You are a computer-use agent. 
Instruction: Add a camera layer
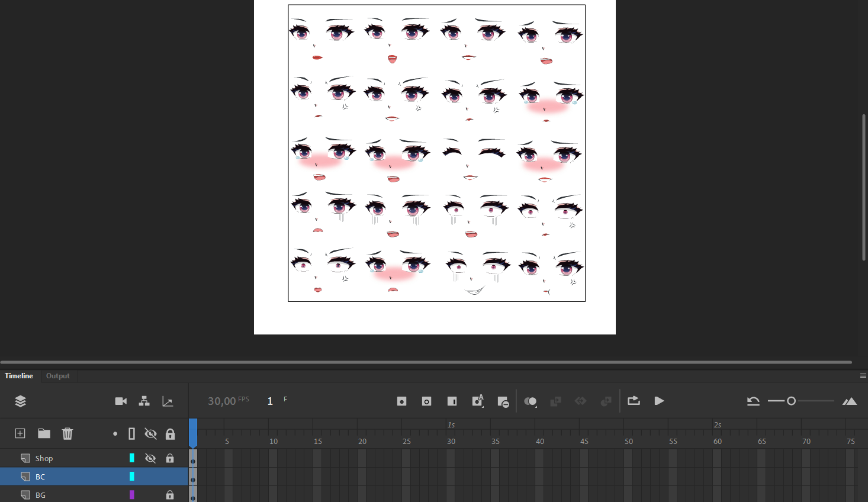click(x=121, y=401)
